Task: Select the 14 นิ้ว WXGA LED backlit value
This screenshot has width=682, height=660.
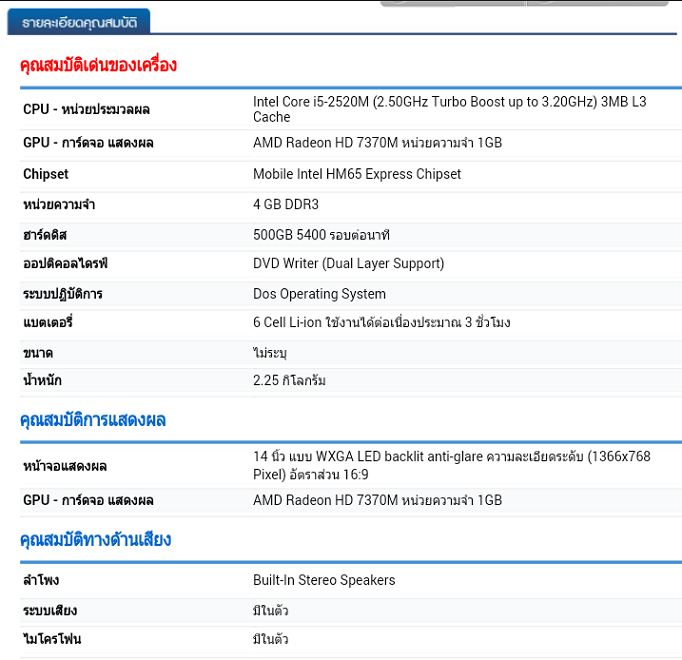Action: pos(451,465)
